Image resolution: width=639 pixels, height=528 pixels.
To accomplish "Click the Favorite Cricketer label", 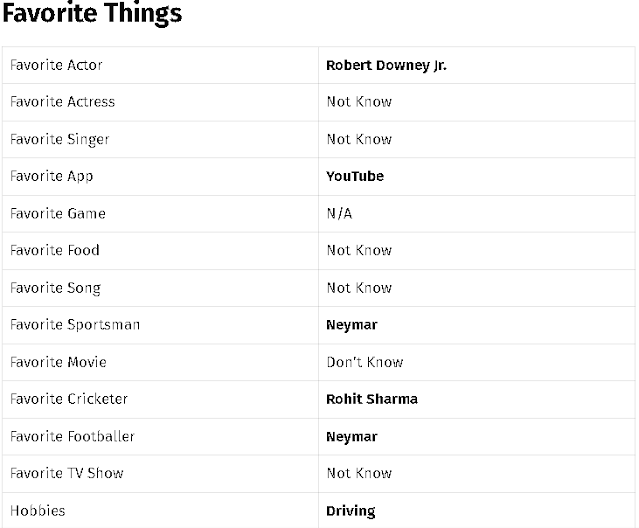I will coord(69,399).
